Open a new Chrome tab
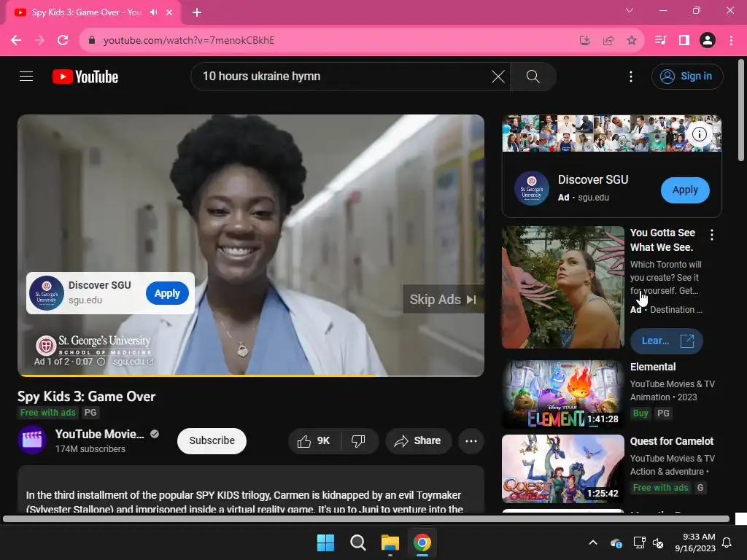 pyautogui.click(x=197, y=12)
